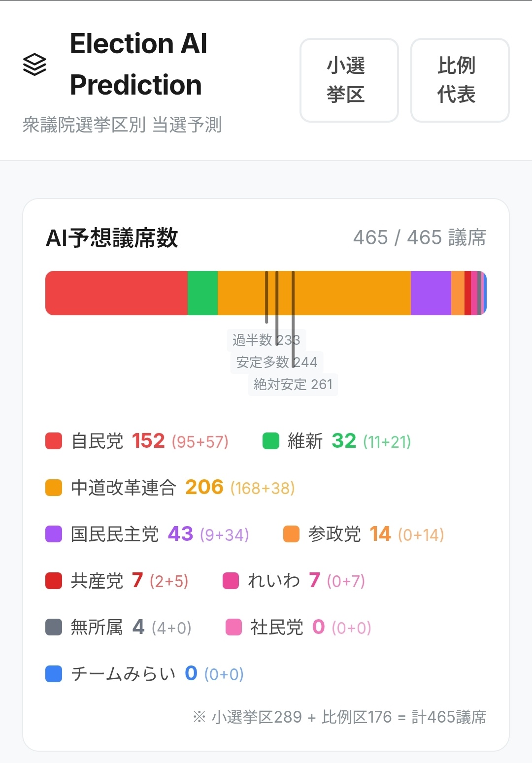
Task: Select the gray 無所属 legend swatch
Action: coord(54,627)
